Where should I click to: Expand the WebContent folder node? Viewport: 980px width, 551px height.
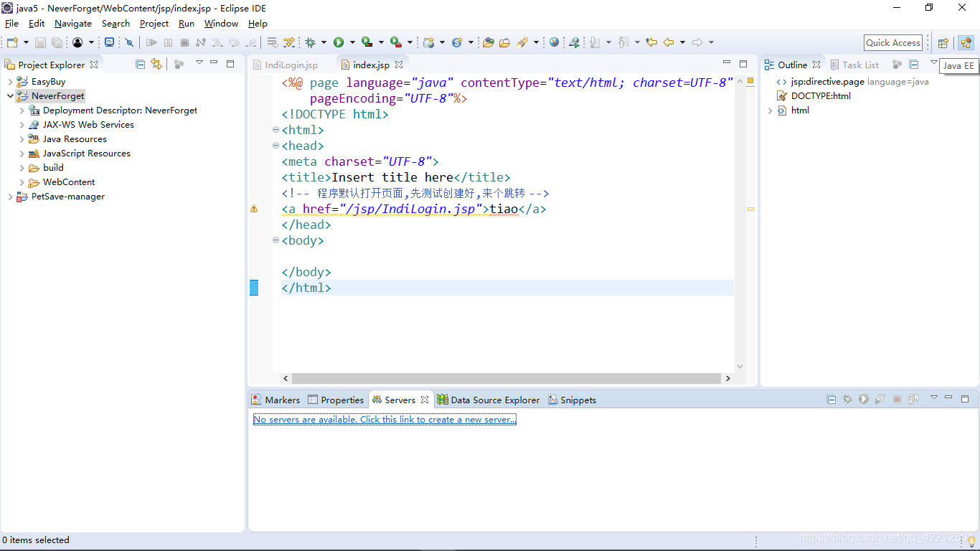click(22, 182)
